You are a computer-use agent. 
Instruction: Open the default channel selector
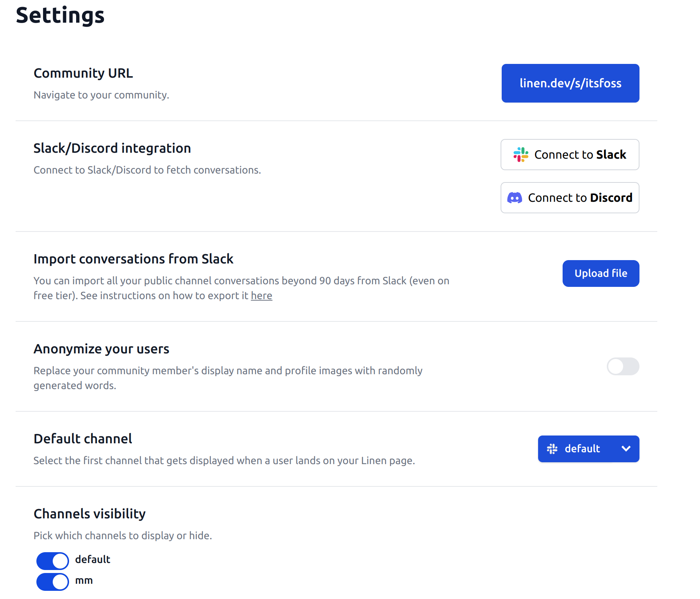[x=582, y=449]
